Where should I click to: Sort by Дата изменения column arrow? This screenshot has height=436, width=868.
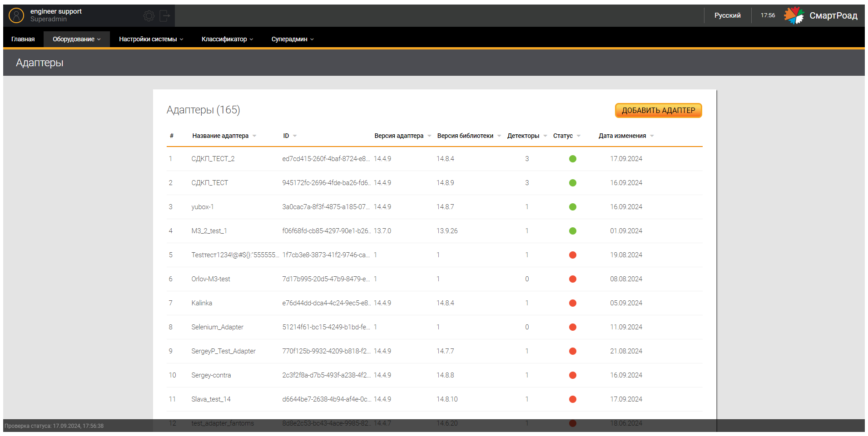coord(652,136)
